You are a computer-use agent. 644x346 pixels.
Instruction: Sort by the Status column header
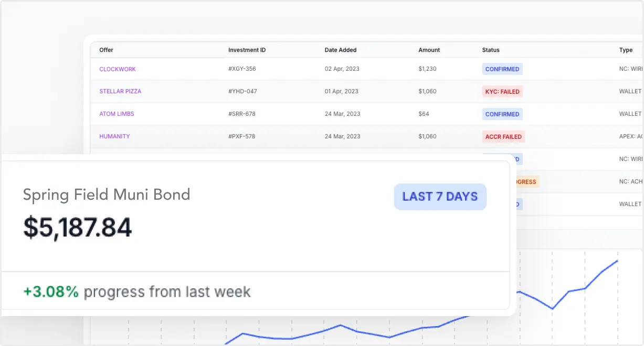click(x=491, y=50)
